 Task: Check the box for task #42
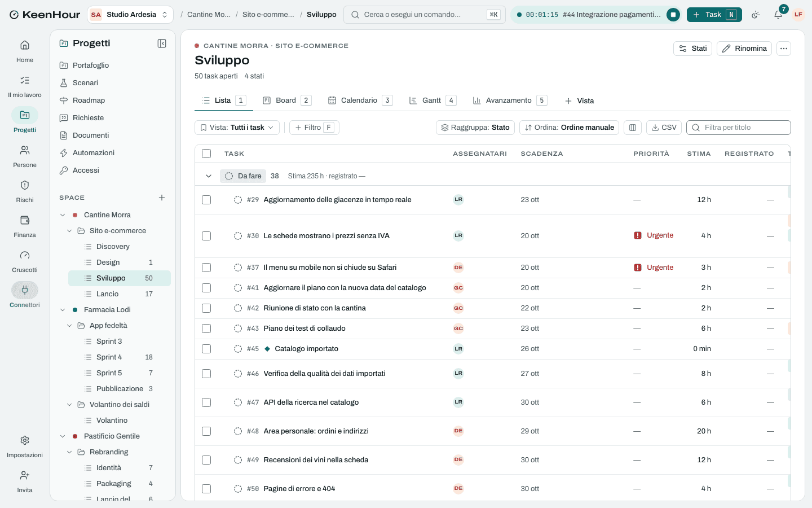click(x=206, y=308)
